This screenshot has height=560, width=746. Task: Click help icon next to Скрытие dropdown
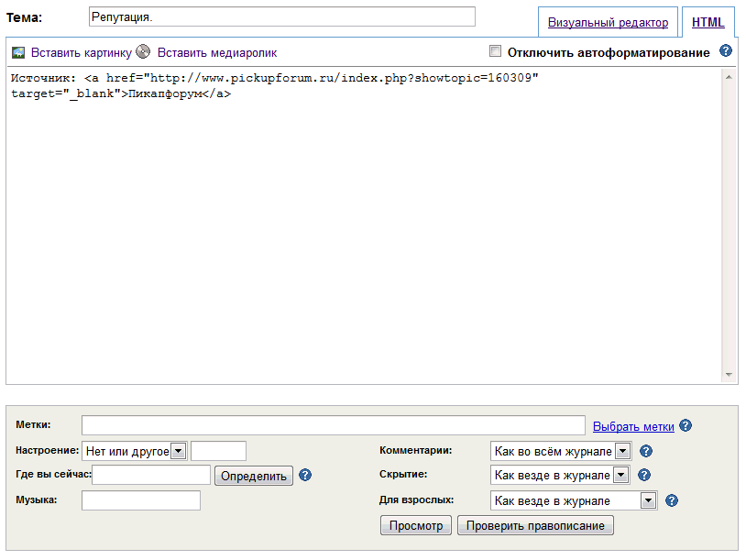pyautogui.click(x=645, y=475)
